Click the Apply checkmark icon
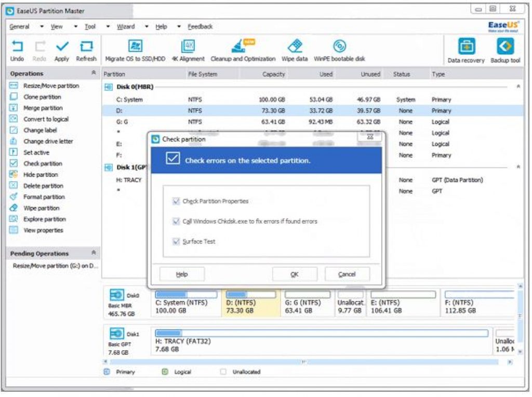Image resolution: width=532 pixels, height=397 pixels. [62, 51]
